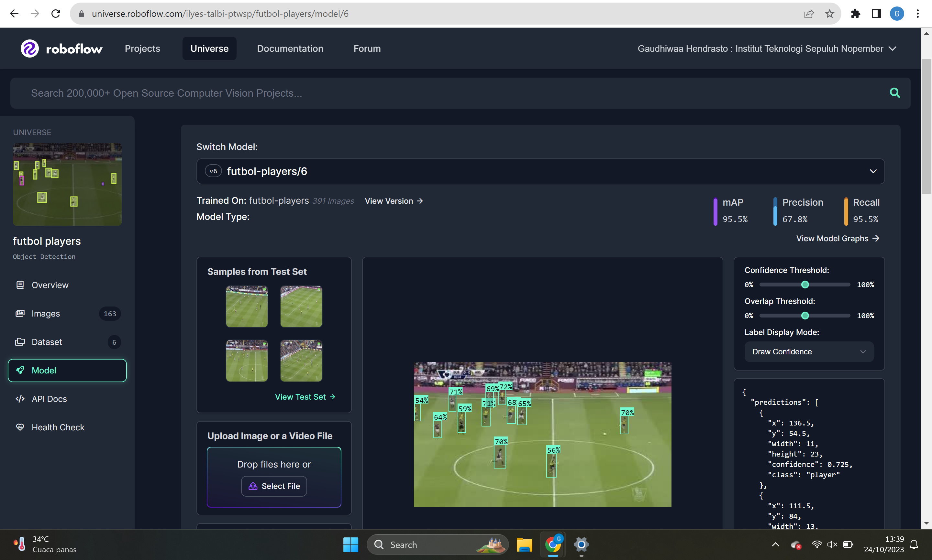The image size is (932, 560).
Task: Click the Select File button
Action: (274, 486)
